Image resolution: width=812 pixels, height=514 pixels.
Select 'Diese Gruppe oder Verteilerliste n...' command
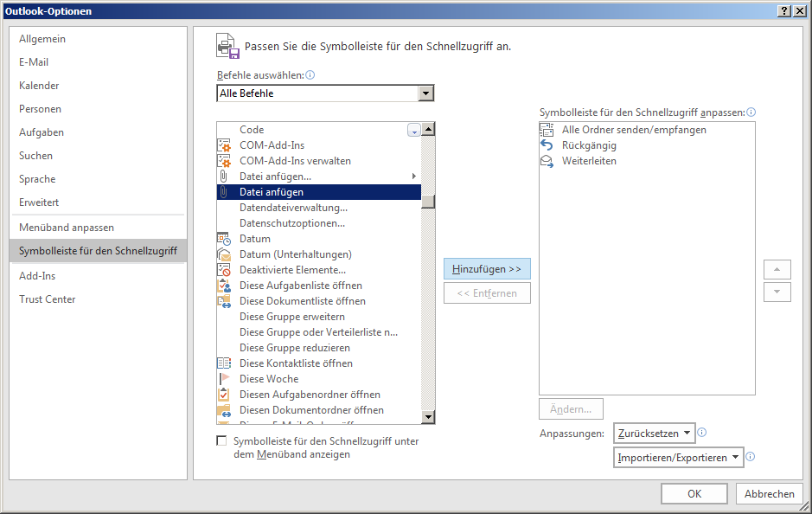(x=319, y=332)
